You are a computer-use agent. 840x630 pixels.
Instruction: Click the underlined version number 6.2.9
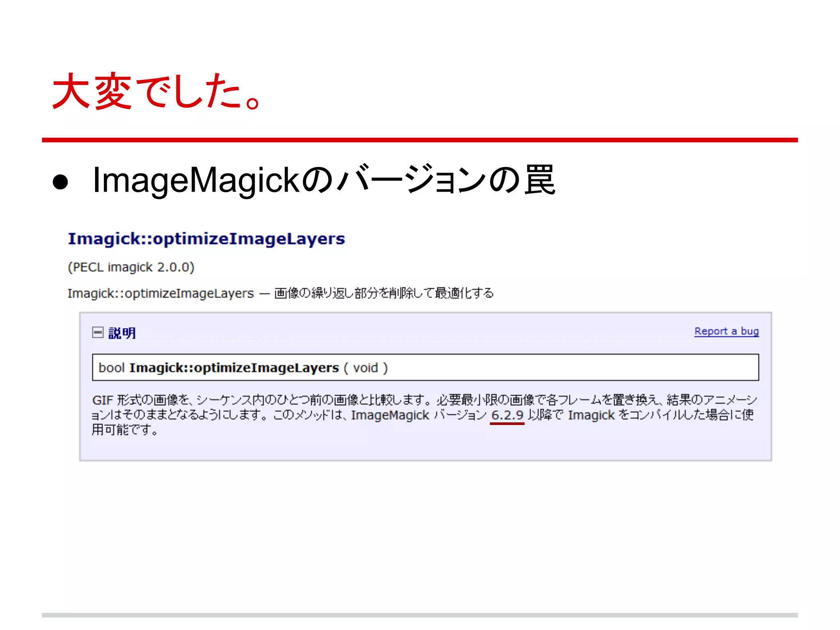[x=507, y=415]
